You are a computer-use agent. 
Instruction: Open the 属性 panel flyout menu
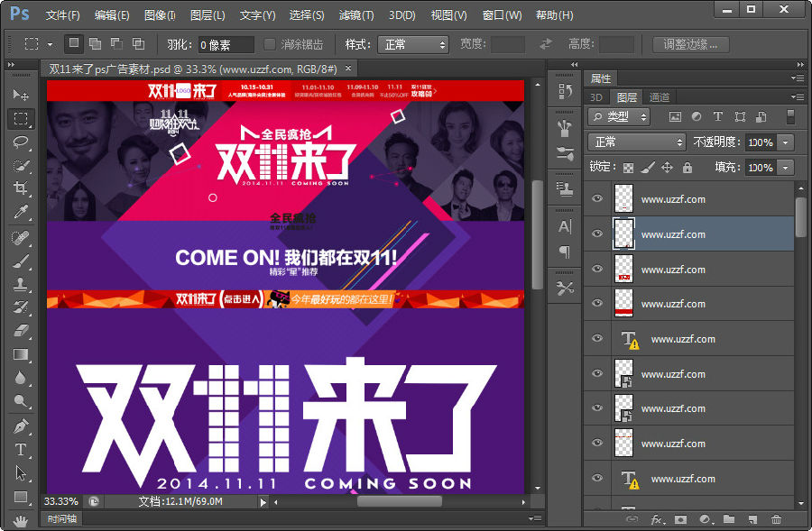point(798,78)
